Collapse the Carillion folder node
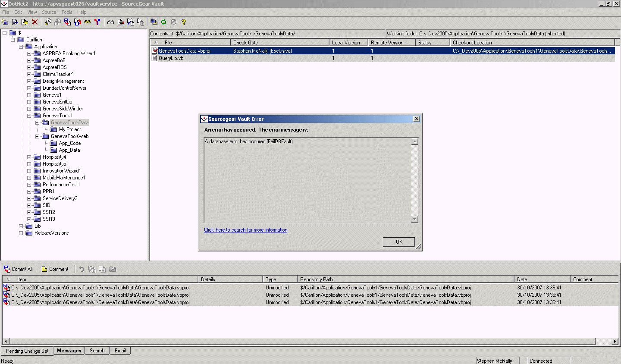This screenshot has height=364, width=621. 13,40
